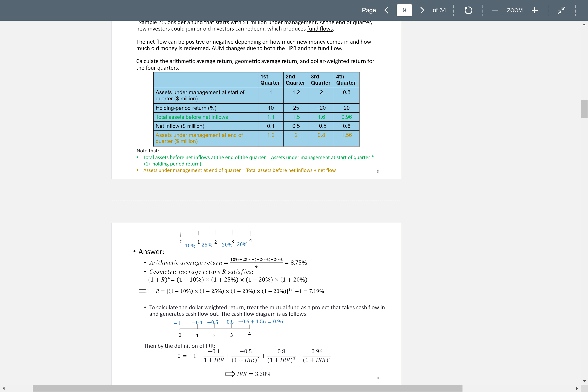588x392 pixels.
Task: Rotate the document page
Action: 468,10
